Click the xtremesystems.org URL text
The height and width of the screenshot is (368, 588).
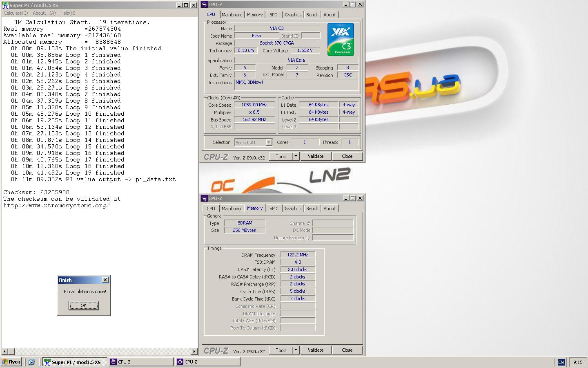57,205
